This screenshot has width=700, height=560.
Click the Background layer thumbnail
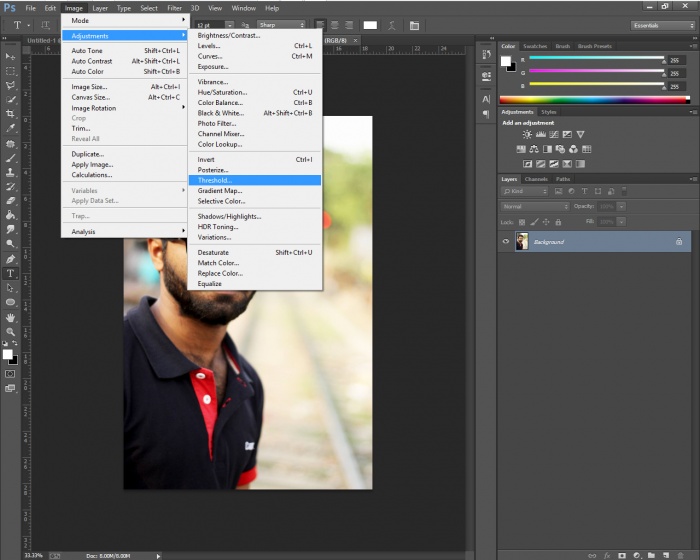coord(522,242)
